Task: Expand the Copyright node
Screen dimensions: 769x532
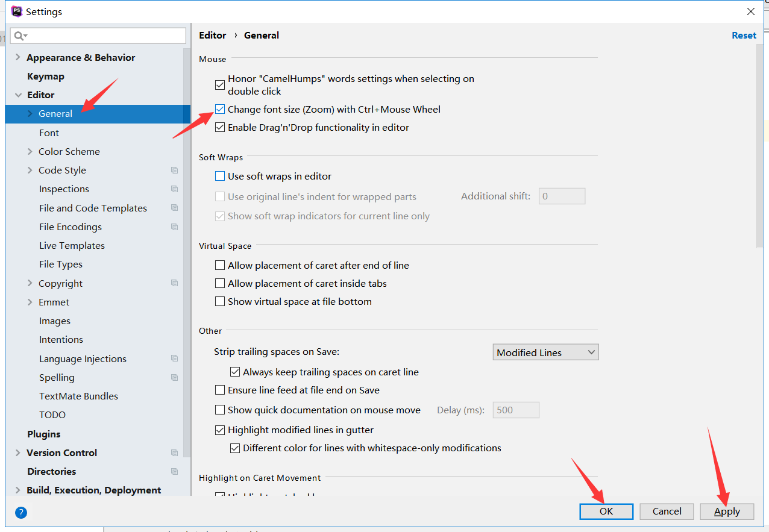Action: click(x=30, y=283)
